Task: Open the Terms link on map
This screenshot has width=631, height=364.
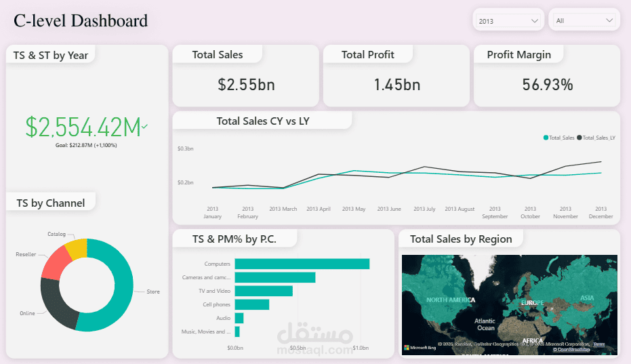Action: [599, 344]
